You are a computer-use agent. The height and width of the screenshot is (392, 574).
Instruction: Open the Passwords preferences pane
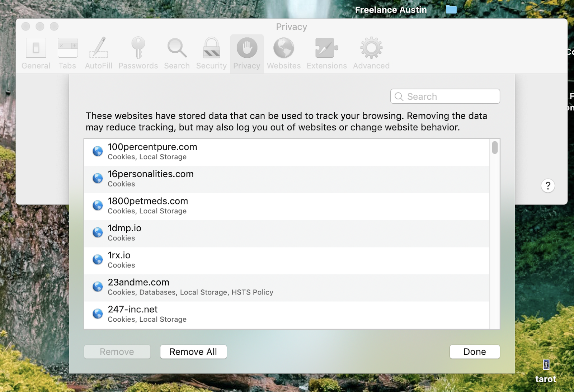pyautogui.click(x=138, y=53)
